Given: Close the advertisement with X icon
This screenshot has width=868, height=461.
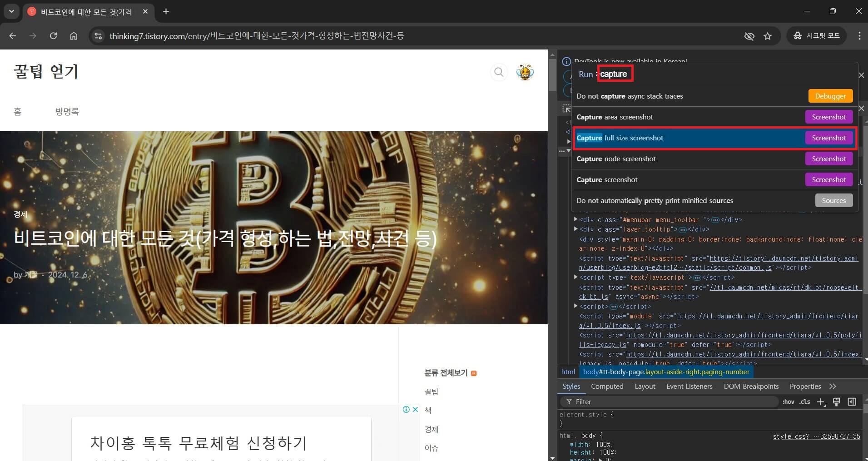Looking at the screenshot, I should tap(415, 409).
